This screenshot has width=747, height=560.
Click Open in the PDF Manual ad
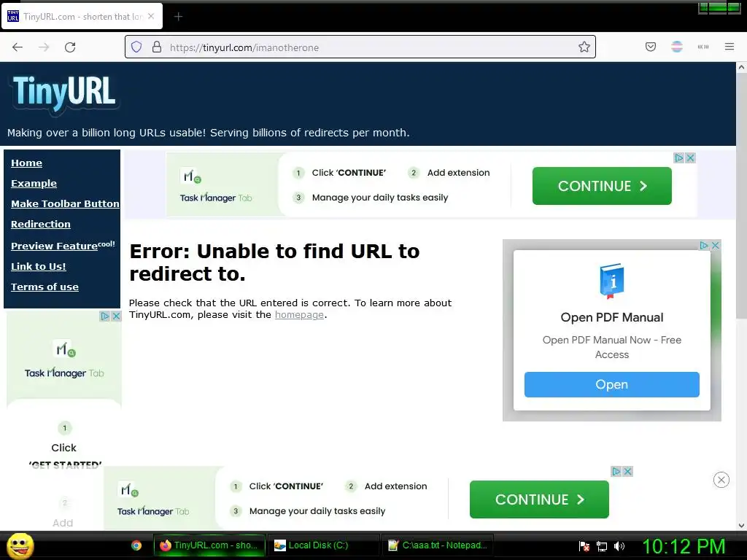(x=612, y=384)
